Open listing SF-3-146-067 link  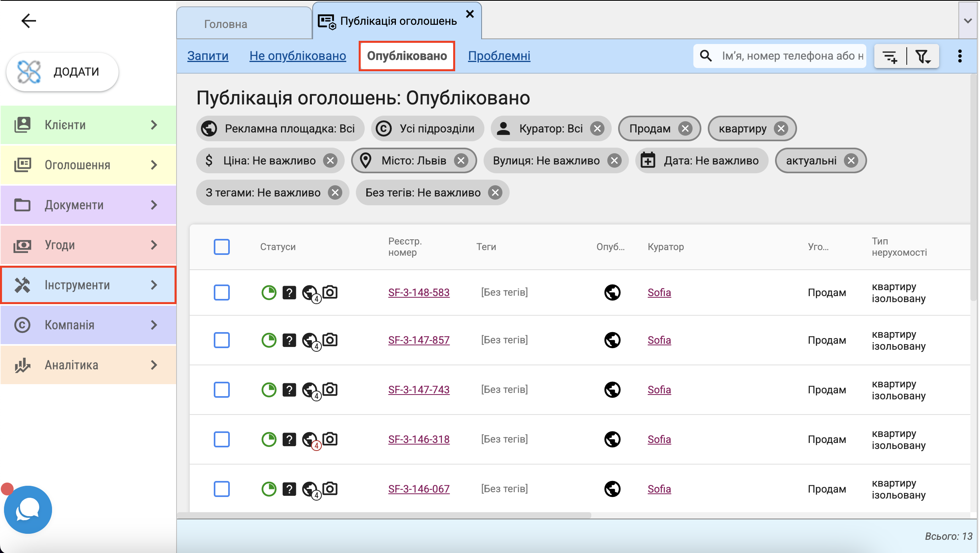[x=419, y=489]
